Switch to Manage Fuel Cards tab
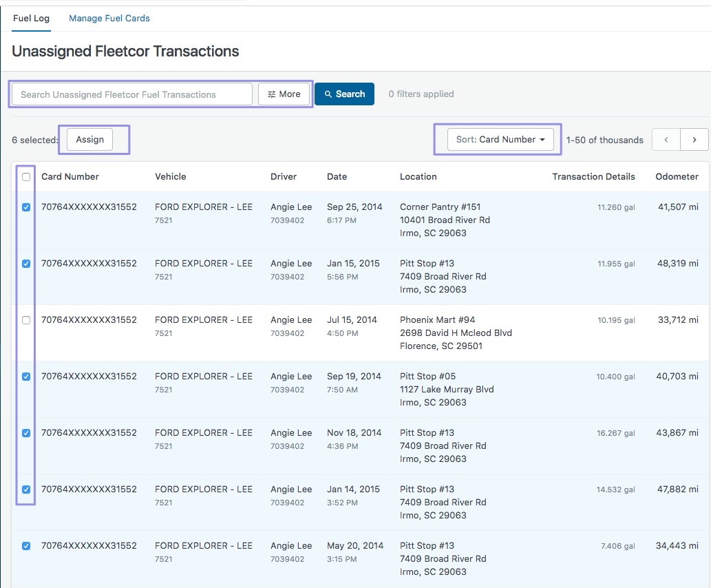 109,19
